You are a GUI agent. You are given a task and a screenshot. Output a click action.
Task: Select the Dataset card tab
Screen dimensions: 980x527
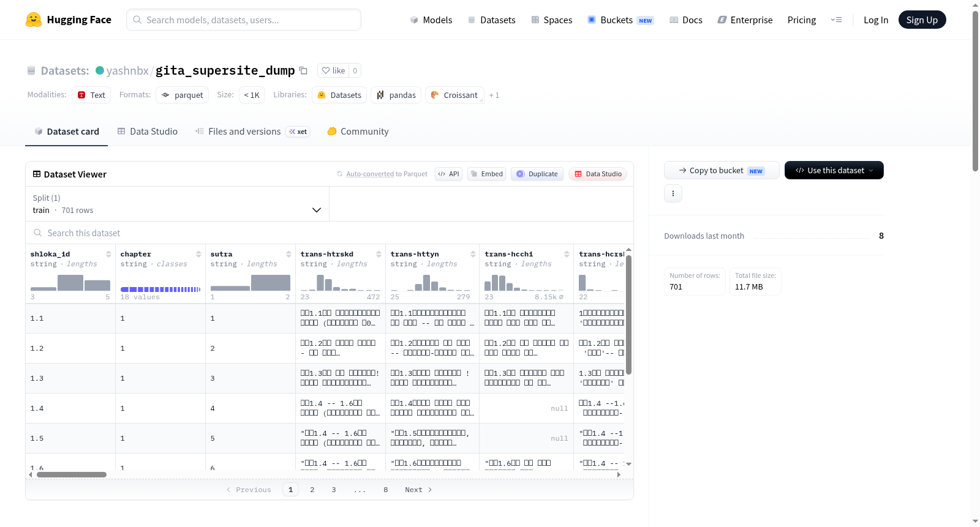pos(67,132)
